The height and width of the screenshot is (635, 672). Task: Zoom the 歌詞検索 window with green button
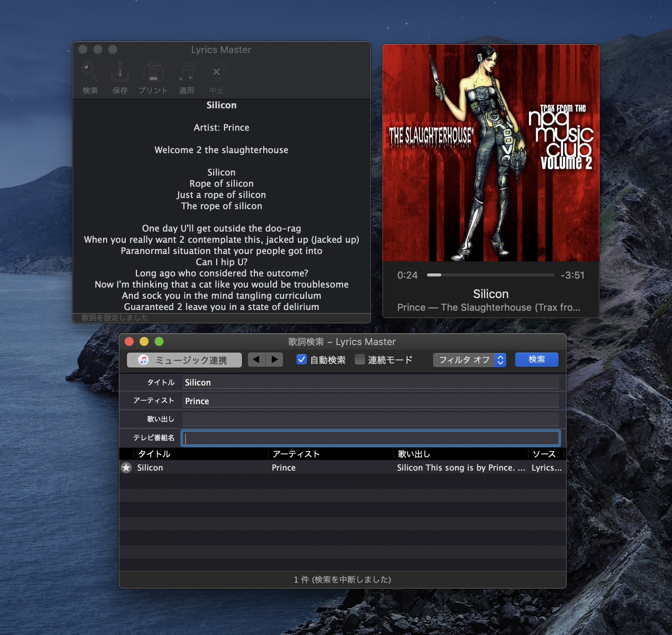pos(159,341)
